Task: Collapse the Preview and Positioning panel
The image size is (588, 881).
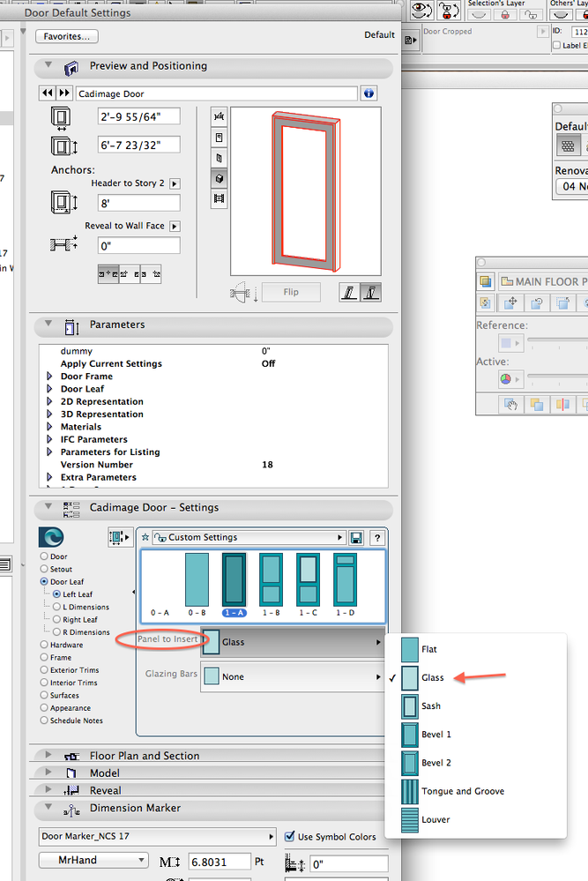Action: [x=48, y=65]
